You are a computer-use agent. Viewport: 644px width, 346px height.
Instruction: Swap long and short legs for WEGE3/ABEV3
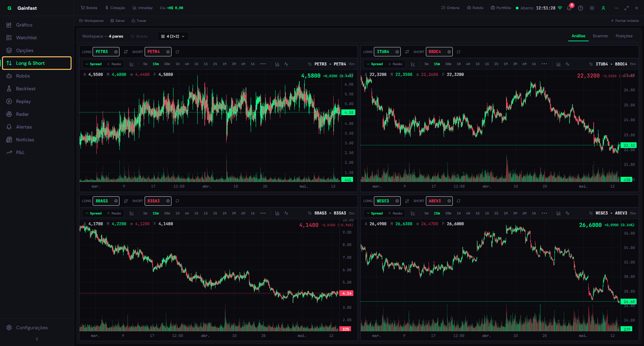[x=407, y=201]
